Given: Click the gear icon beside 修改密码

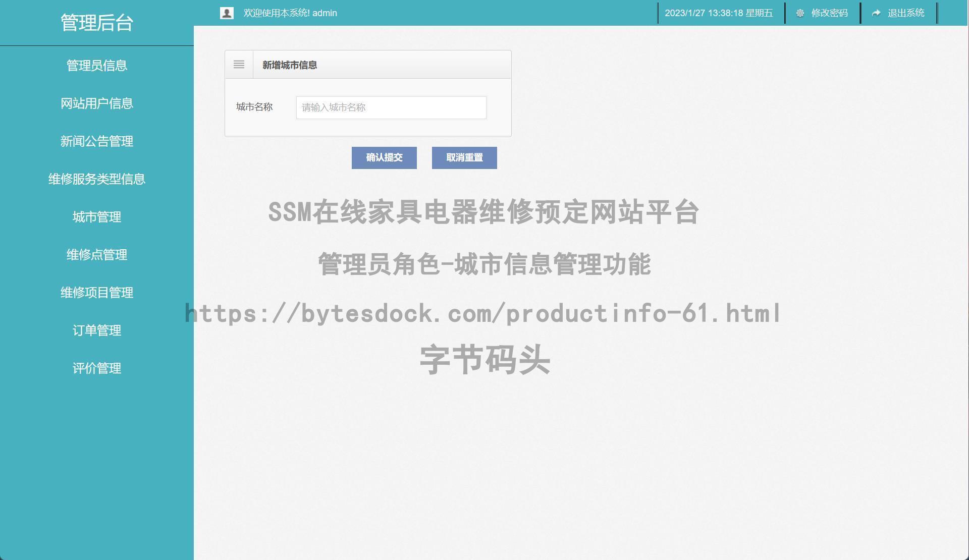Looking at the screenshot, I should pos(800,13).
